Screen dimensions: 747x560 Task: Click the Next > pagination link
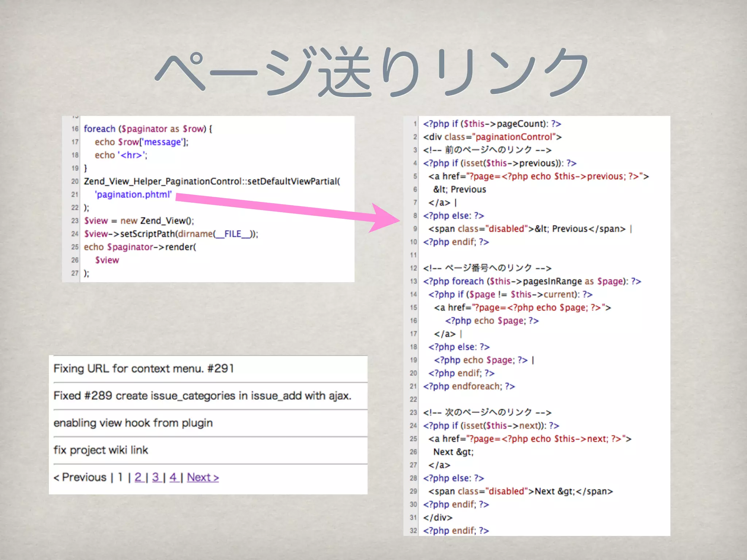click(203, 477)
